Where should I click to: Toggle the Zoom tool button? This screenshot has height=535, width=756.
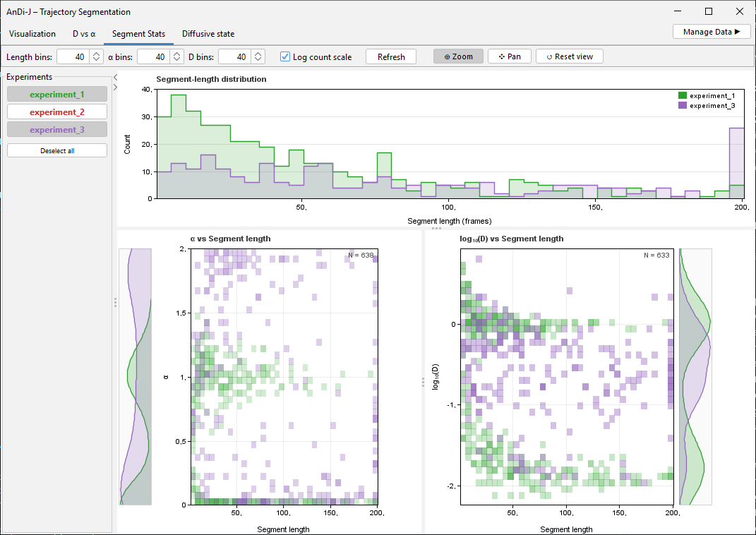[458, 56]
